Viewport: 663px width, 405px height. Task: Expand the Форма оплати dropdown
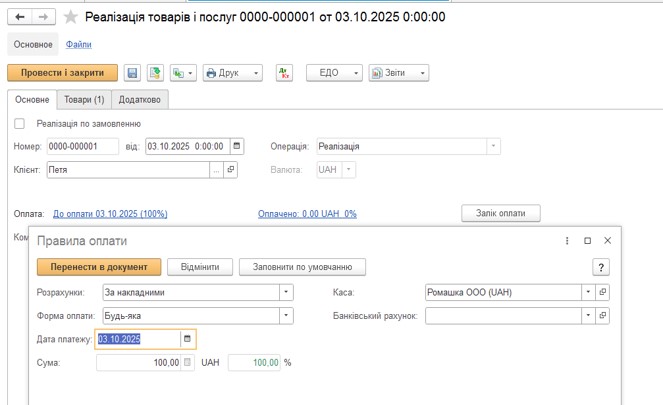point(286,315)
